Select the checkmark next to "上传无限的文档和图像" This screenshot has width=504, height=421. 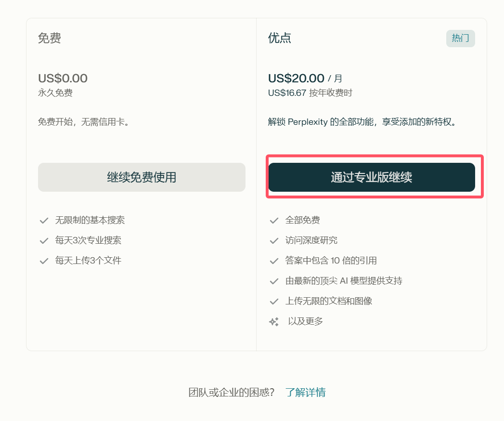coord(274,302)
